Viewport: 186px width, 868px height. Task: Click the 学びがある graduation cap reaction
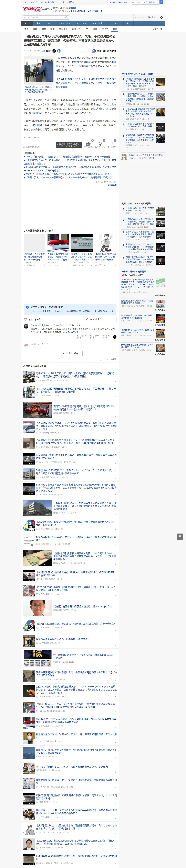[89, 145]
